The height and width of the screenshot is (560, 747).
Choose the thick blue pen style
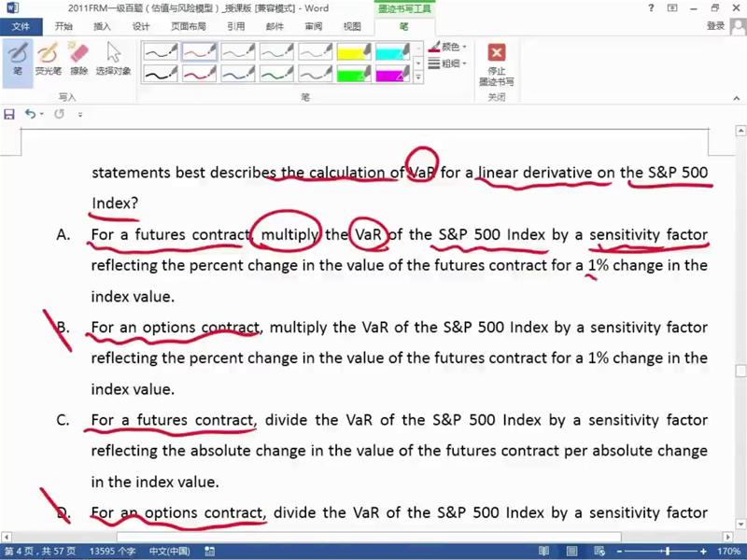point(238,73)
